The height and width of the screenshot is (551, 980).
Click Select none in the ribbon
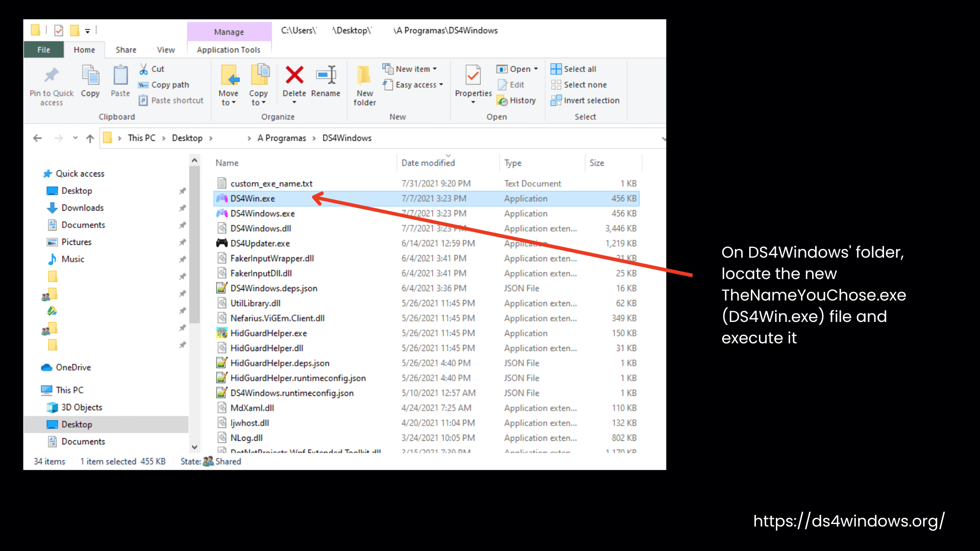point(579,85)
